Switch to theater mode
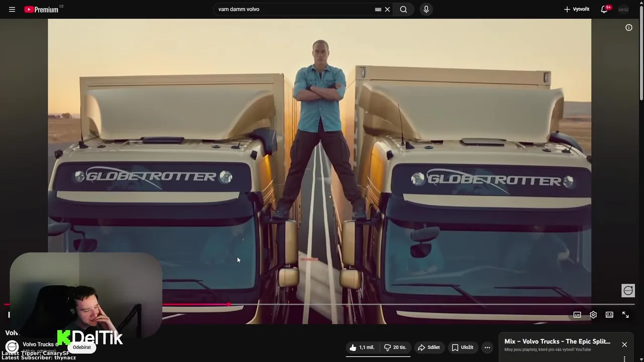Image resolution: width=644 pixels, height=362 pixels. [609, 315]
